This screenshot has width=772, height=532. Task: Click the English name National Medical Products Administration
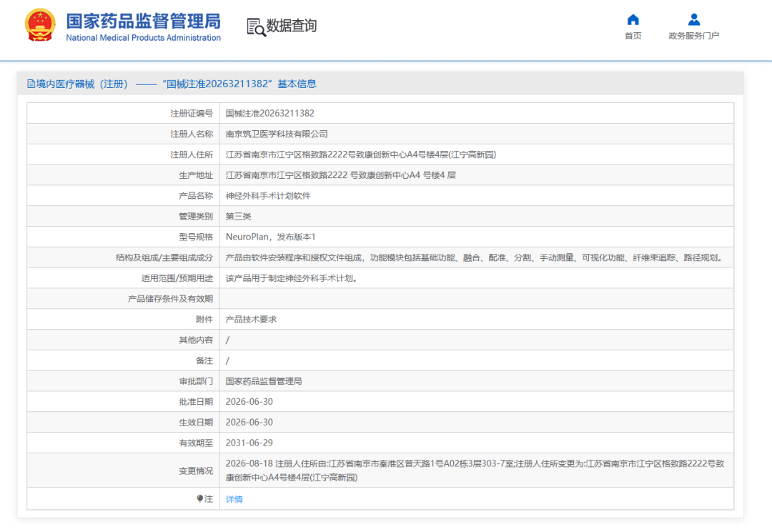click(143, 38)
